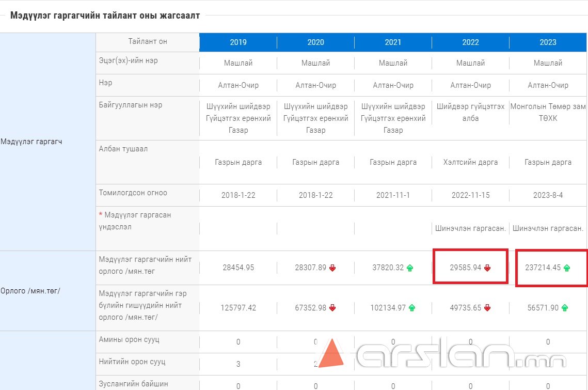Select the 2022 year column header
Screen dimensions: 588x390
point(470,42)
